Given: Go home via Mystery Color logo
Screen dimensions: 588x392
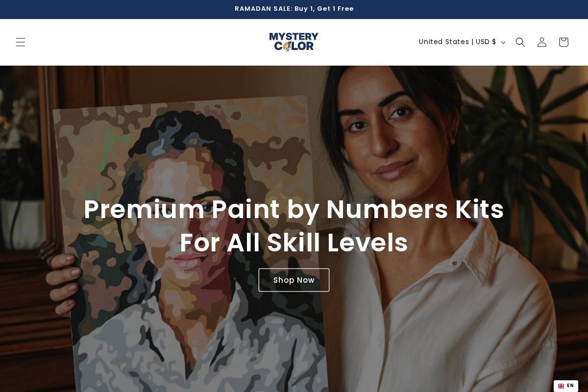Looking at the screenshot, I should tap(294, 42).
